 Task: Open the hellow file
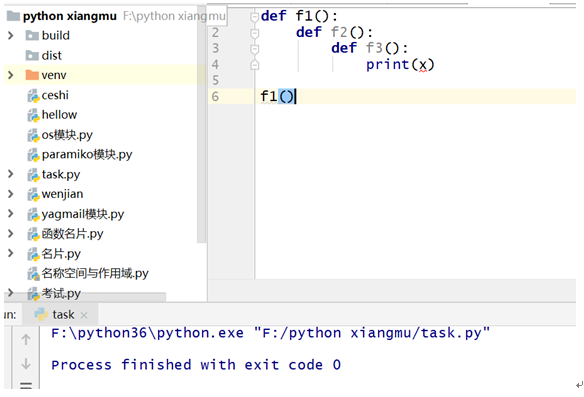pyautogui.click(x=59, y=115)
